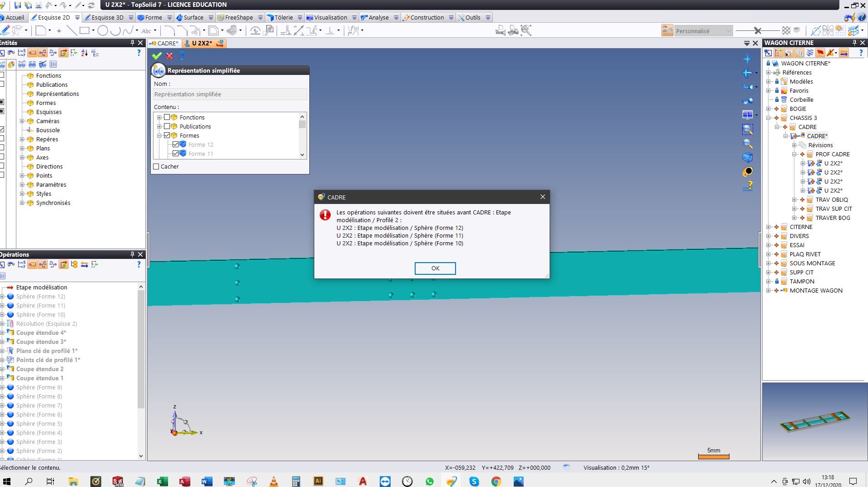Cancel with the red X icon
The height and width of the screenshot is (487, 868).
[169, 56]
